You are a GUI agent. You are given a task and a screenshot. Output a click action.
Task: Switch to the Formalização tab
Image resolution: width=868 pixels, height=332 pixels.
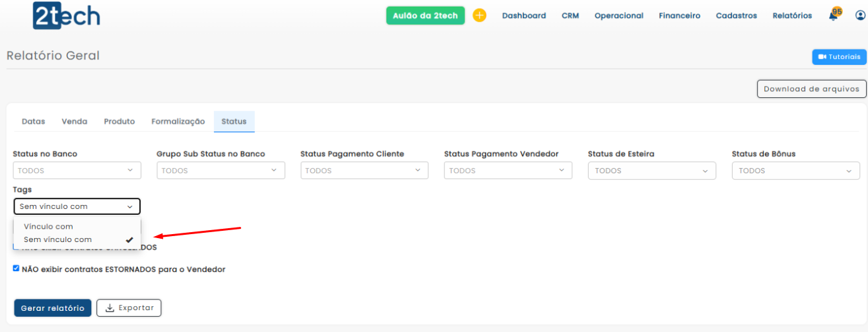[178, 122]
